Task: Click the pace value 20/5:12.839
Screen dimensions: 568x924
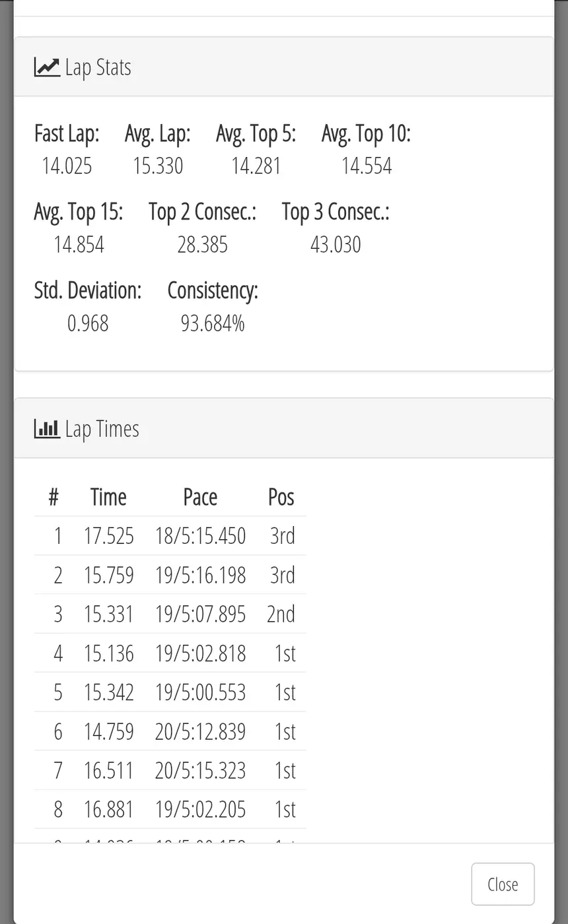Action: [200, 731]
